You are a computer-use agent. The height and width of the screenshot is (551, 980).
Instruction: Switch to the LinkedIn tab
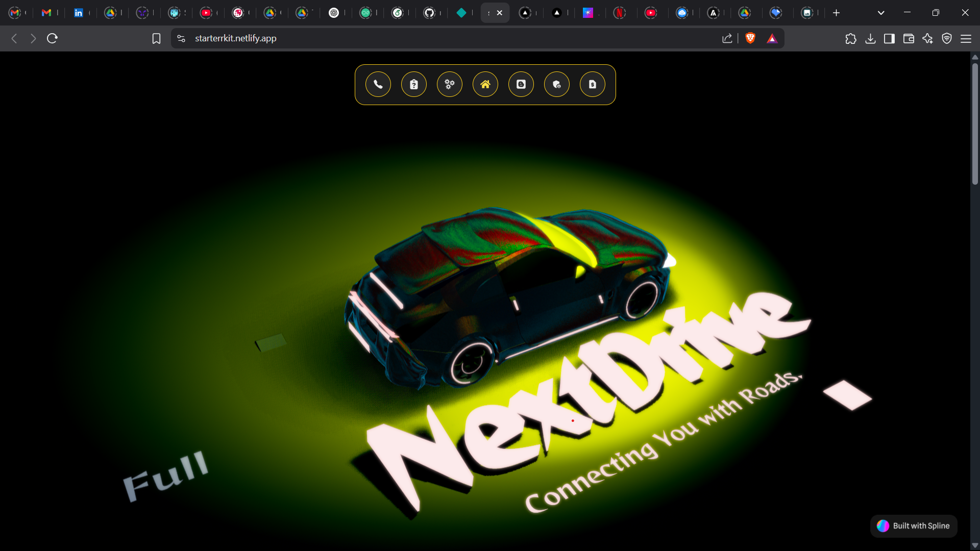coord(79,13)
